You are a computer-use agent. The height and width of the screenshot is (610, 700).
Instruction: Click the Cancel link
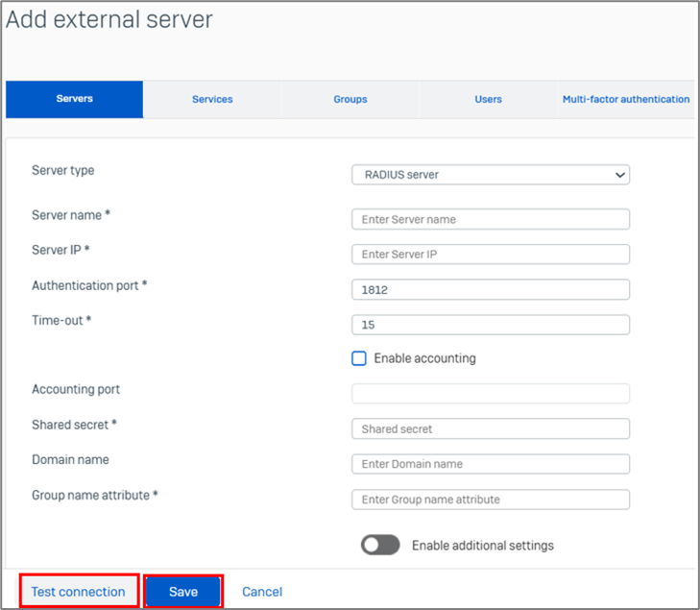262,592
